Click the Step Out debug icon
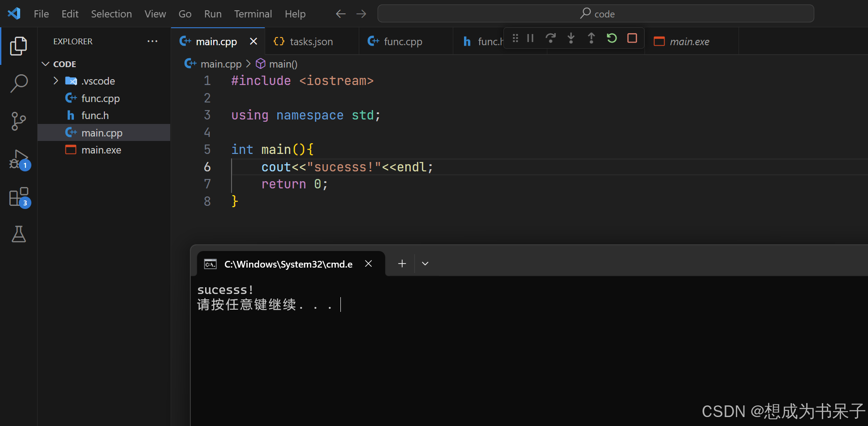This screenshot has width=868, height=426. [x=591, y=38]
